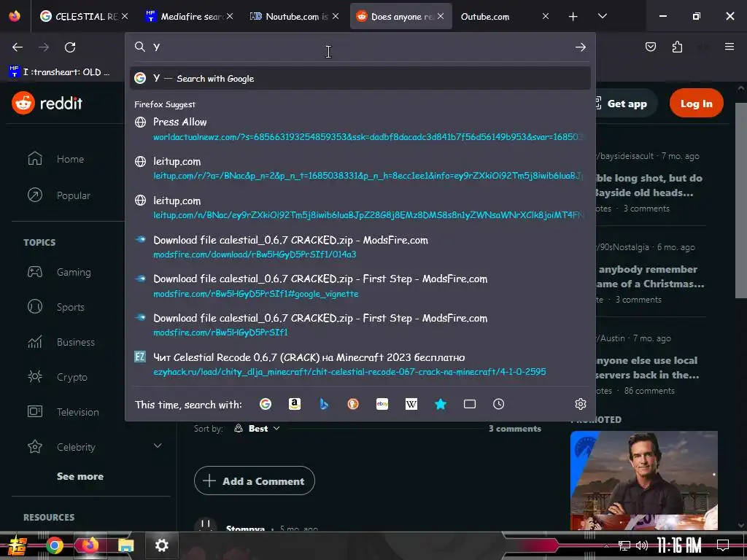Screen dimensions: 747x560
Task: Close the Does anyone re tab
Action: click(441, 16)
